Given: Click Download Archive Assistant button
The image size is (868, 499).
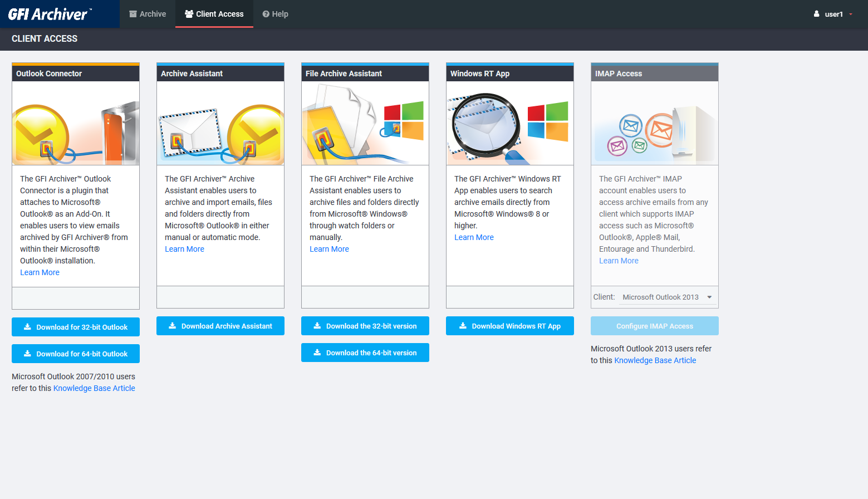Looking at the screenshot, I should [220, 326].
